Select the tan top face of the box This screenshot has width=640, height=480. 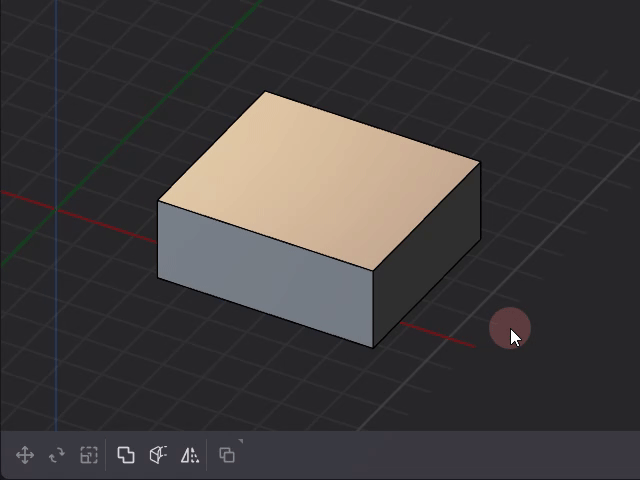point(319,180)
